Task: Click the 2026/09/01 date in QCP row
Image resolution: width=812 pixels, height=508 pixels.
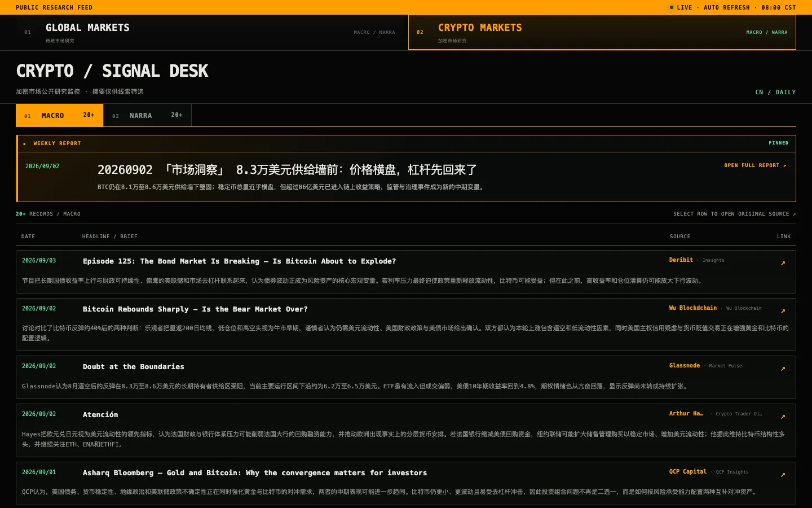Action: point(39,472)
